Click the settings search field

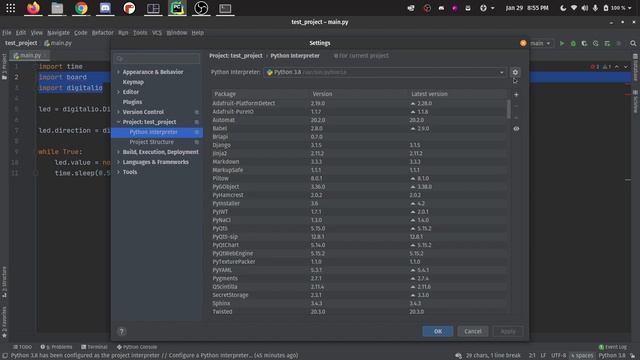coord(157,59)
